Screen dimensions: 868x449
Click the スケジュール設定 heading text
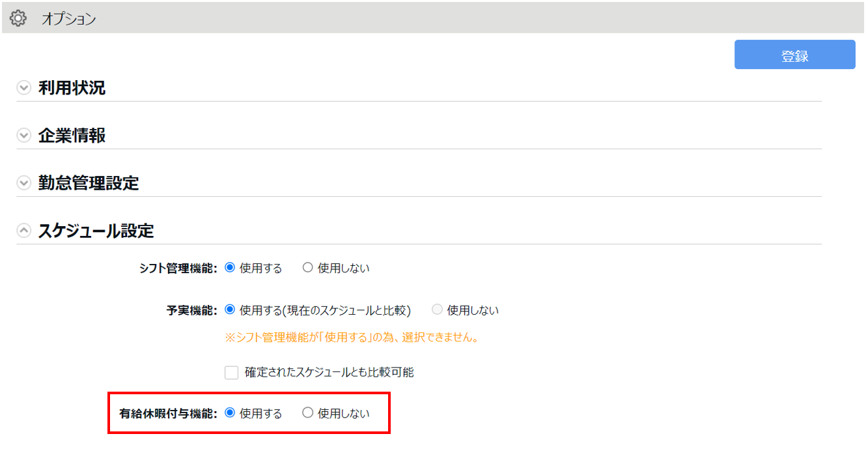click(x=96, y=231)
